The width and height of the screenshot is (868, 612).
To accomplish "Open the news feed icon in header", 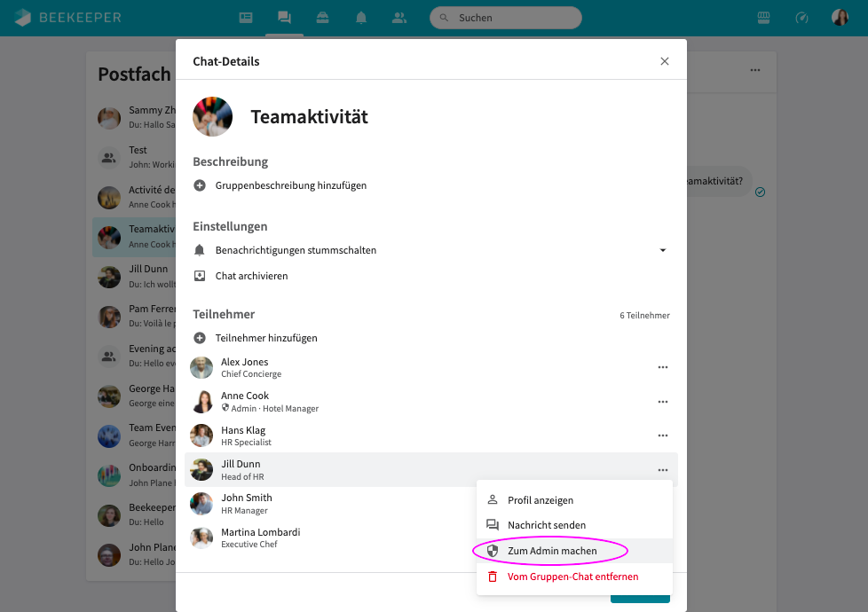I will coord(246,18).
